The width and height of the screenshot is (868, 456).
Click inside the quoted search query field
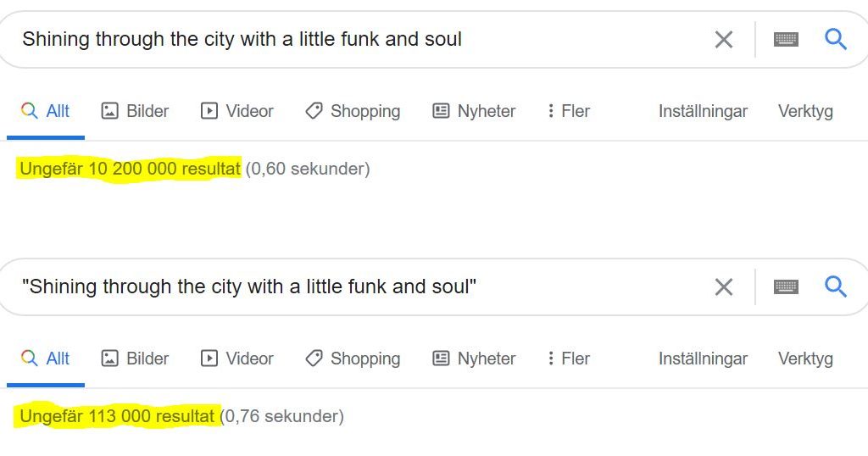point(354,286)
